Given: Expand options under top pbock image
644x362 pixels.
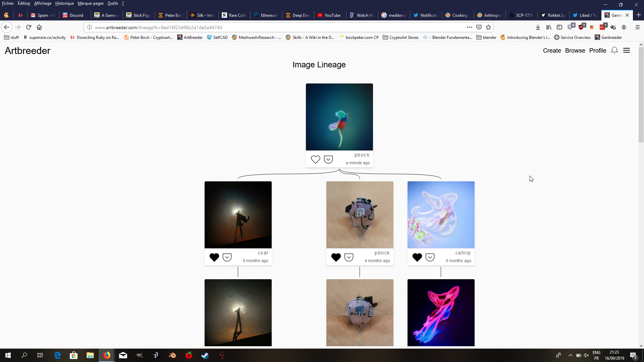Looking at the screenshot, I should (328, 159).
